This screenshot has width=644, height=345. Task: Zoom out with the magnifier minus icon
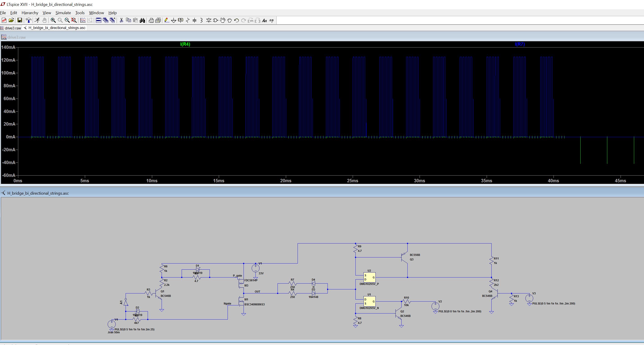(x=67, y=20)
